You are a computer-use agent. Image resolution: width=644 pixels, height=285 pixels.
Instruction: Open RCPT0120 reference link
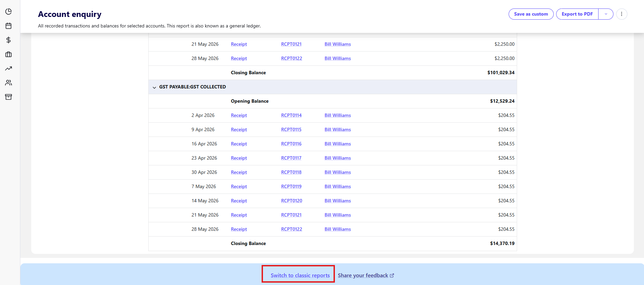(291, 201)
